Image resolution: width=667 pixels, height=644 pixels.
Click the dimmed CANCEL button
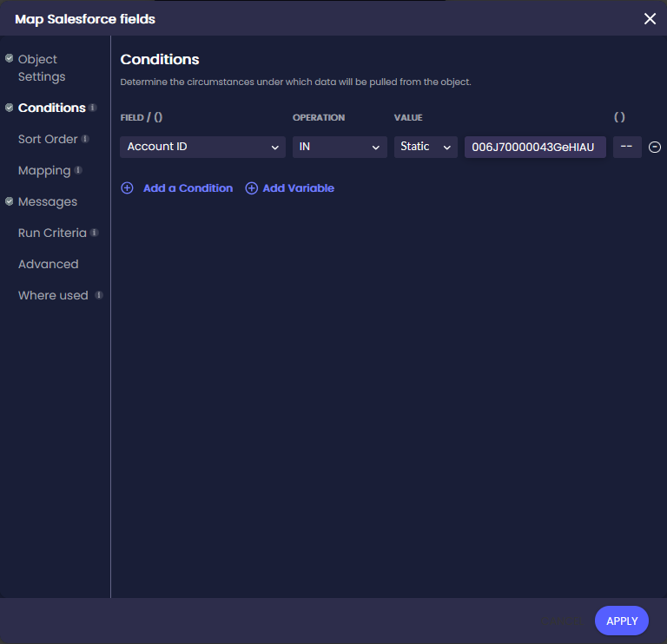(561, 621)
